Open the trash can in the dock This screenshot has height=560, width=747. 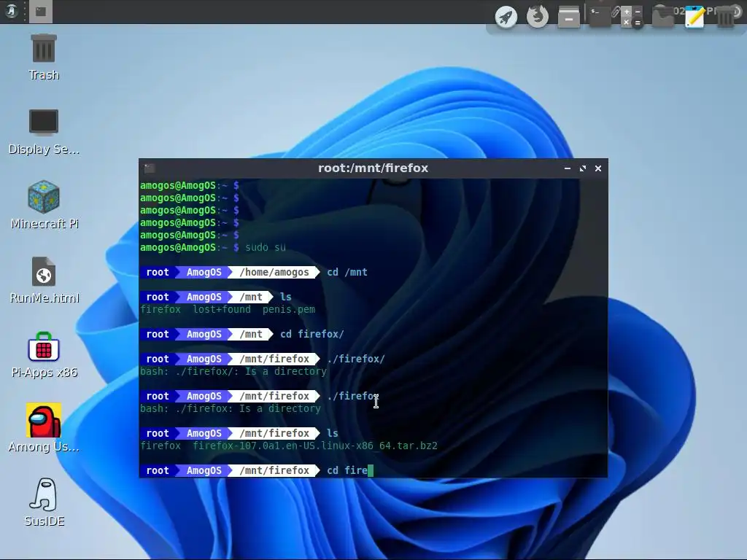(726, 17)
